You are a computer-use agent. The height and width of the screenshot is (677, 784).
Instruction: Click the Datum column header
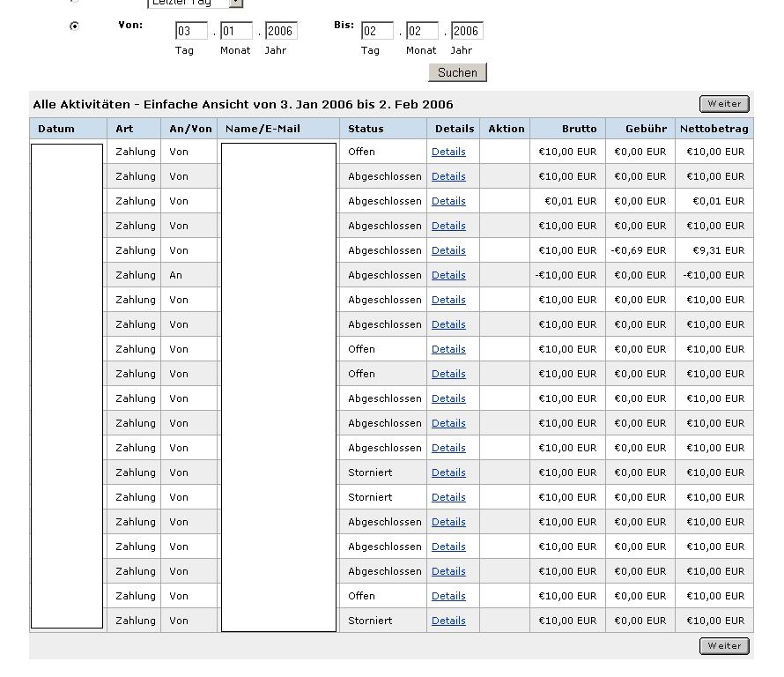tap(56, 129)
